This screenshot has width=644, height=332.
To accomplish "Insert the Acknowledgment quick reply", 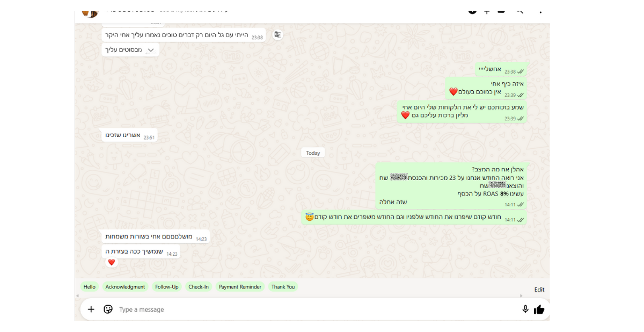I will coord(125,287).
